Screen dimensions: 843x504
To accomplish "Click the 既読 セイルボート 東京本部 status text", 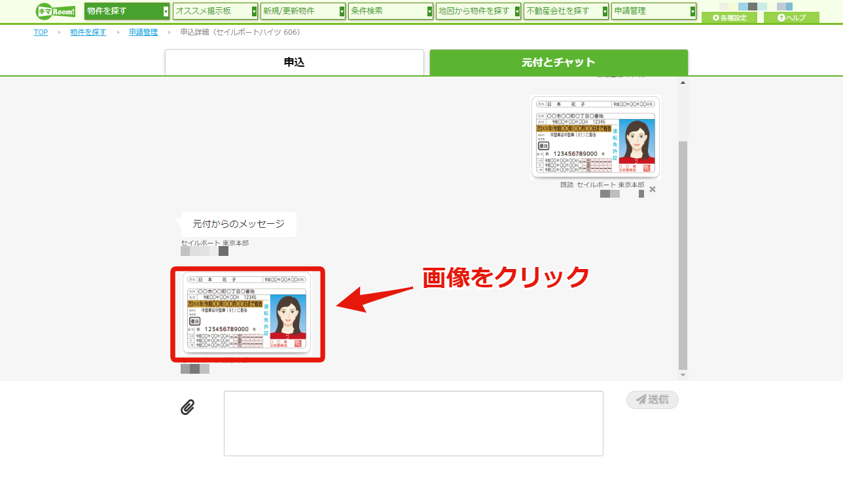I will pyautogui.click(x=602, y=185).
